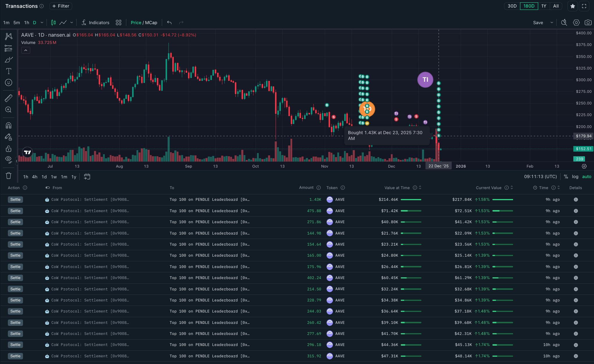Toggle auto scale on price axis
The height and width of the screenshot is (364, 594).
586,177
